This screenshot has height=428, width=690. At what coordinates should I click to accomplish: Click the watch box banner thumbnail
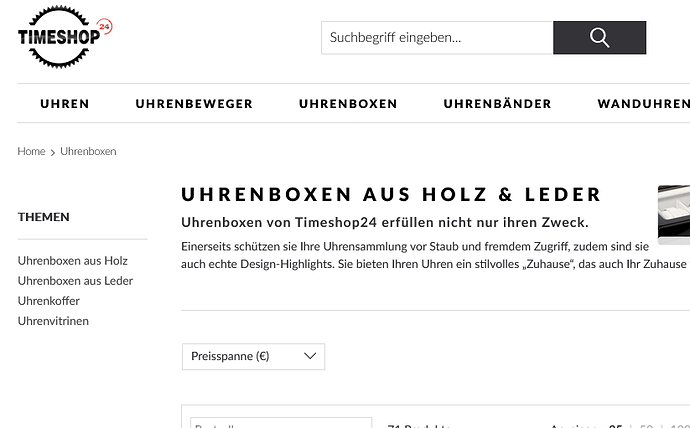(x=674, y=215)
